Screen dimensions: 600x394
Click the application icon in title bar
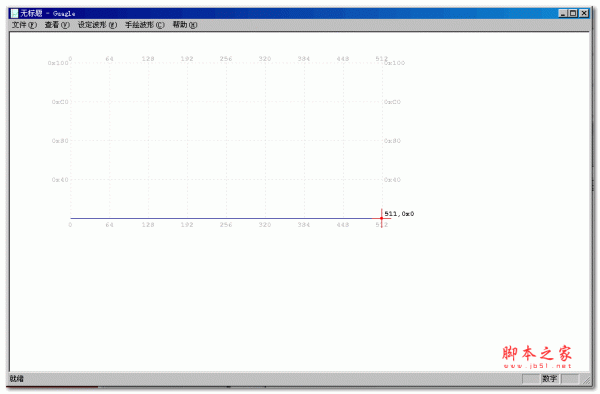click(x=14, y=13)
